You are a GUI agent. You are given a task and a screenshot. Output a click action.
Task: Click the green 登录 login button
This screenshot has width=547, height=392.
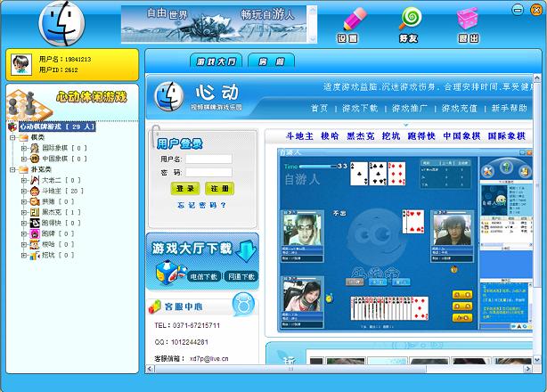pos(185,189)
